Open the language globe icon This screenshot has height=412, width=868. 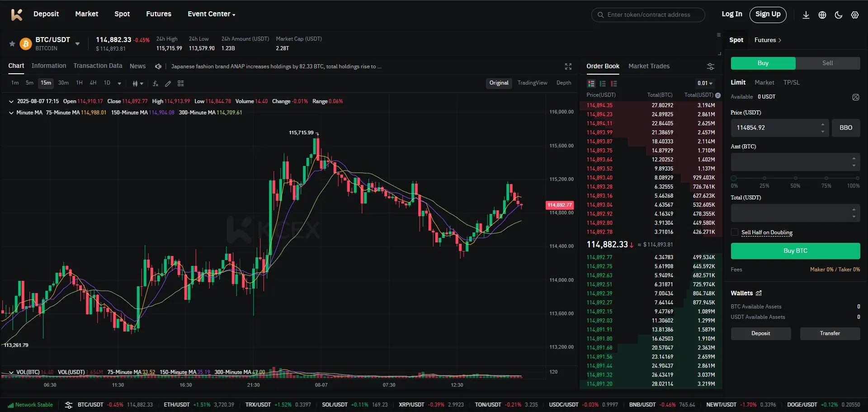click(822, 15)
